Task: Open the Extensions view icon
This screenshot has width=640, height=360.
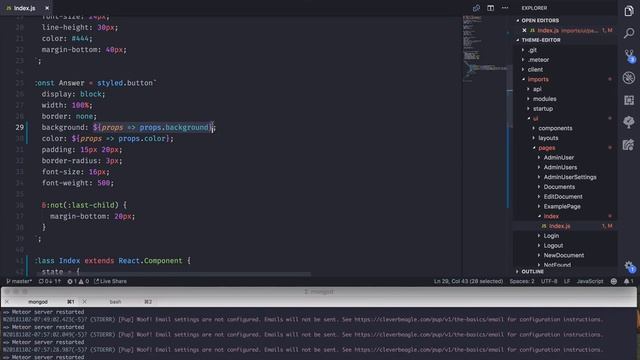Action: pos(629,100)
